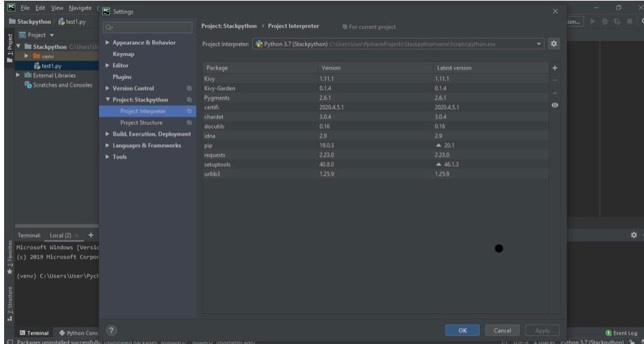
Task: Expand Appearance & Behavior settings section
Action: tap(108, 43)
